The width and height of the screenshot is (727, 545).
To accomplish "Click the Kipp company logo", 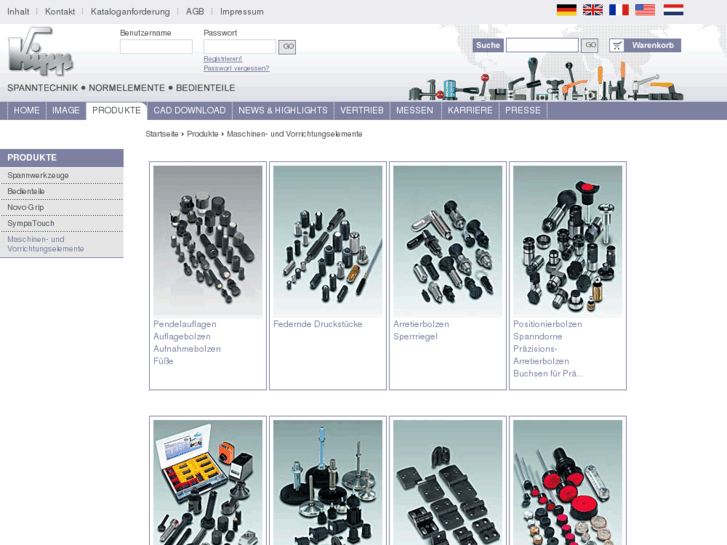I will coord(40,53).
